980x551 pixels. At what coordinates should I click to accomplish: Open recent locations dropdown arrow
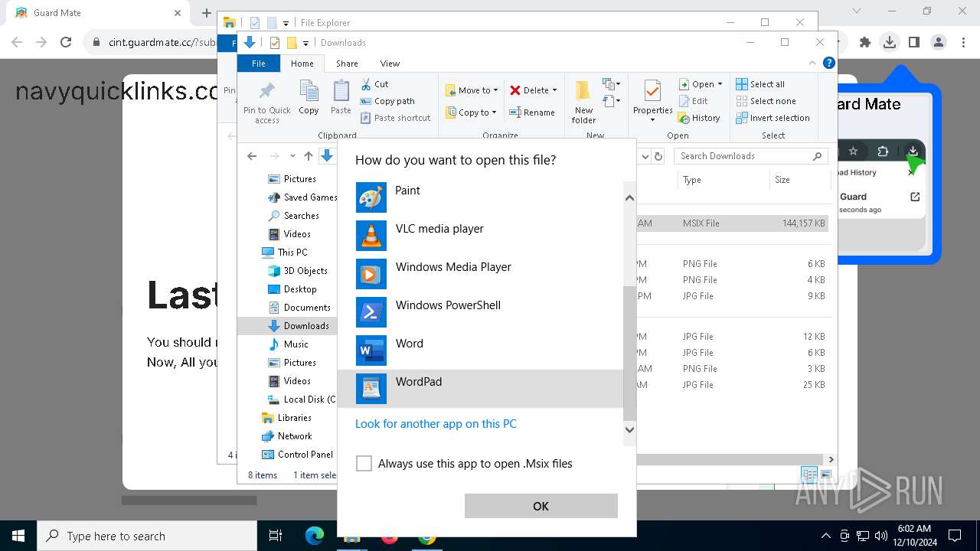pyautogui.click(x=292, y=156)
